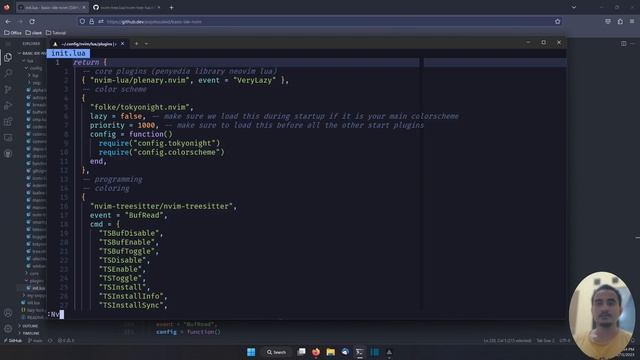
Task: Click the taskbar Search box
Action: (x=276, y=352)
